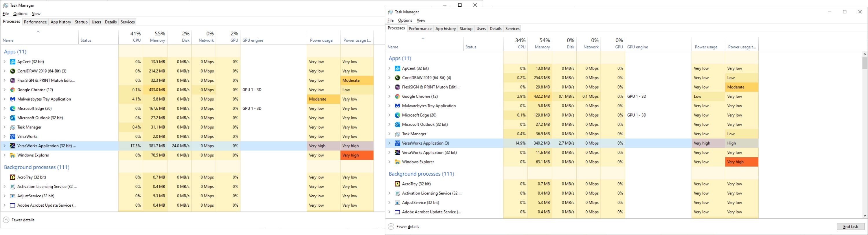The height and width of the screenshot is (235, 868).
Task: Click '24.0 MB/s' disk cell in left window
Action: click(x=180, y=146)
